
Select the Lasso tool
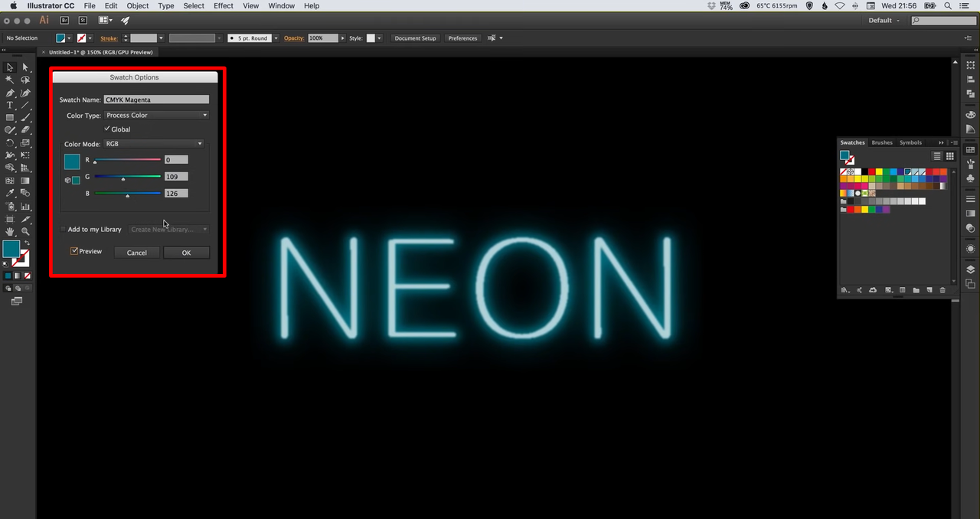tap(25, 80)
